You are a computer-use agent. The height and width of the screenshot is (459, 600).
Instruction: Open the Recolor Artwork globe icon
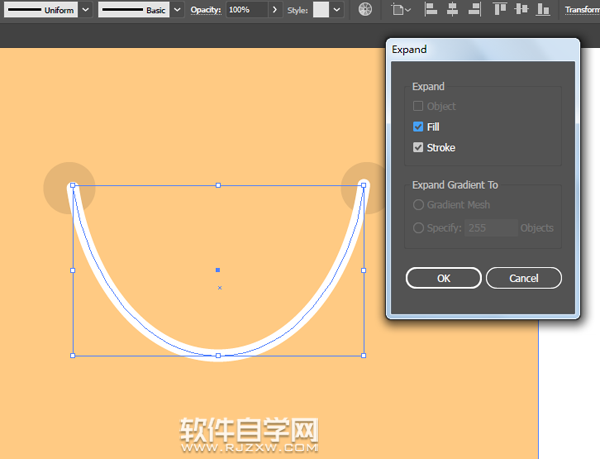[x=365, y=9]
